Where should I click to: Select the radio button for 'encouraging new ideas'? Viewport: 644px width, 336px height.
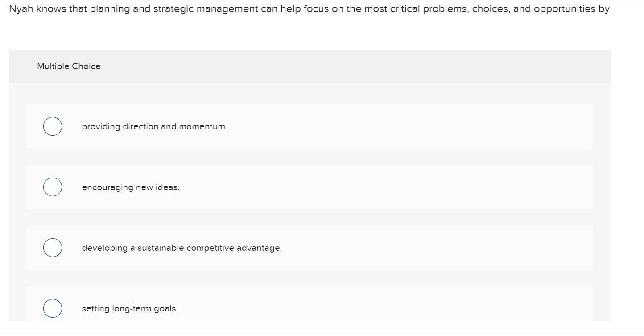(52, 187)
